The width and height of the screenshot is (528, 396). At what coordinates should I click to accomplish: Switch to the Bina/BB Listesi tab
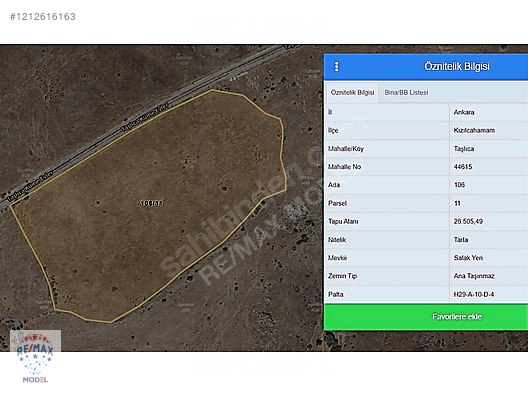click(406, 92)
